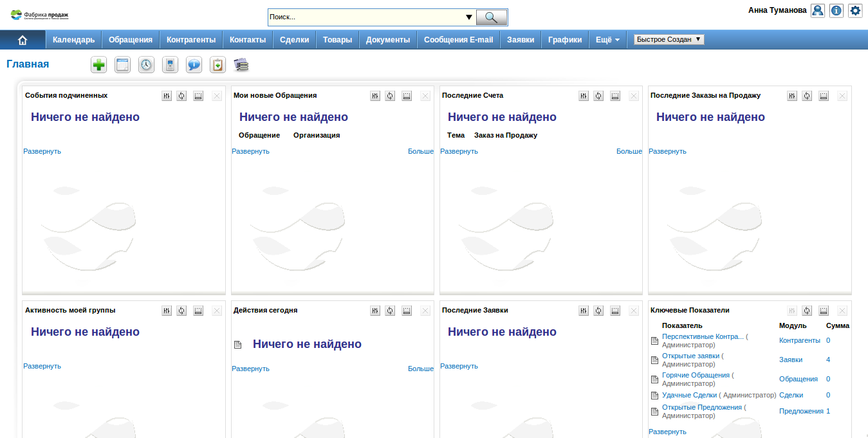Refresh the Последние Заказы на Продажу widget
The image size is (868, 438).
tap(807, 96)
